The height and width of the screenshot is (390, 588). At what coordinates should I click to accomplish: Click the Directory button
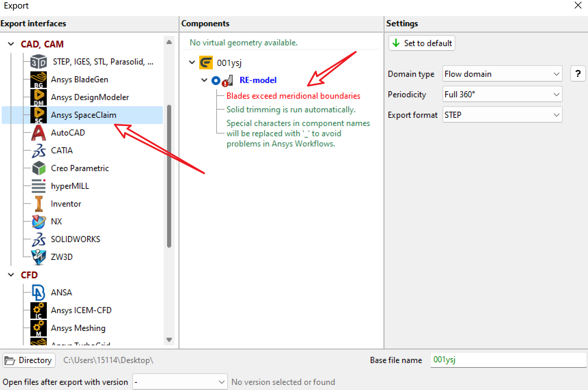[x=29, y=360]
